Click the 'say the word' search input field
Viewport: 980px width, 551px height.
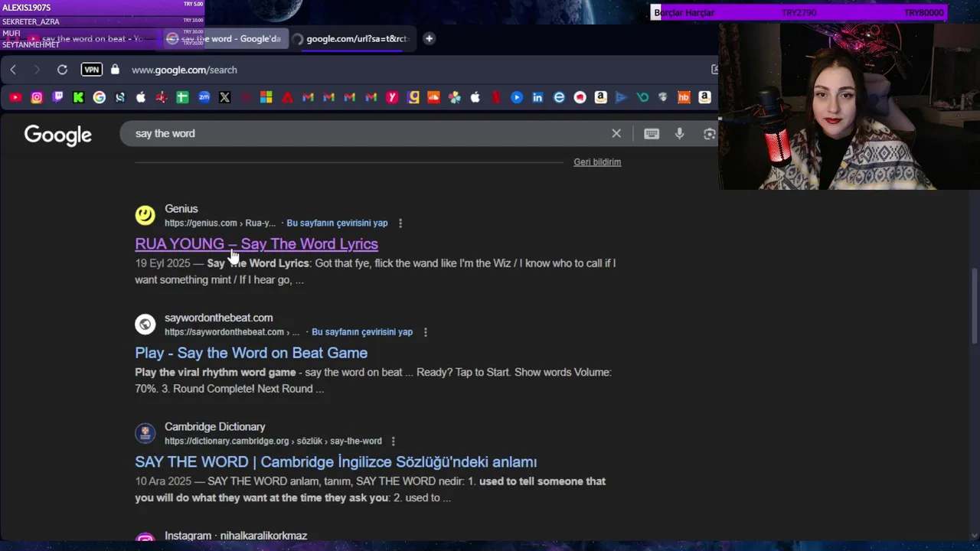point(367,133)
